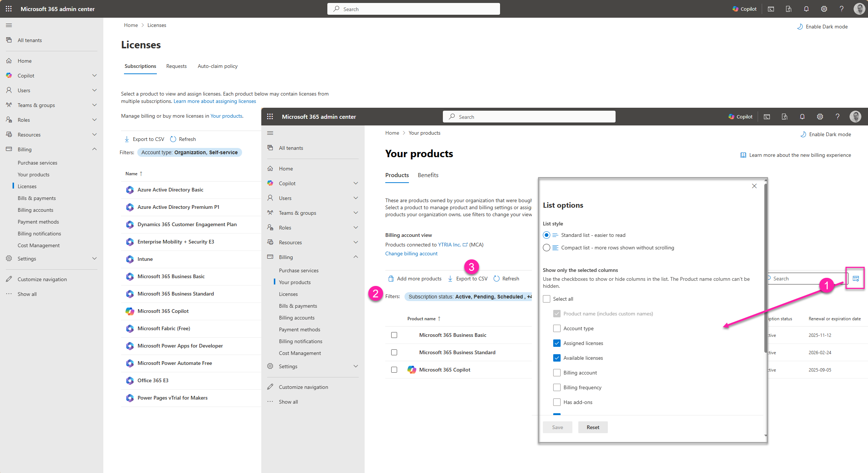Click the Export to CSV download icon in Licenses
Viewport: 868px width, 473px height.
(x=127, y=139)
